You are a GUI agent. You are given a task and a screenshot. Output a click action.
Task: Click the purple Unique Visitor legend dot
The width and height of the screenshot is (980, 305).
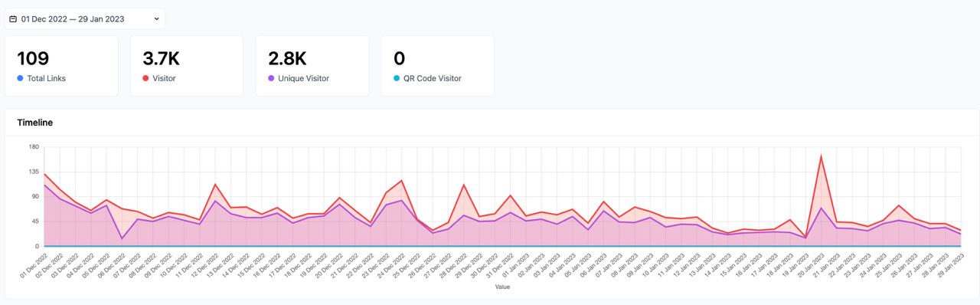[x=271, y=78]
